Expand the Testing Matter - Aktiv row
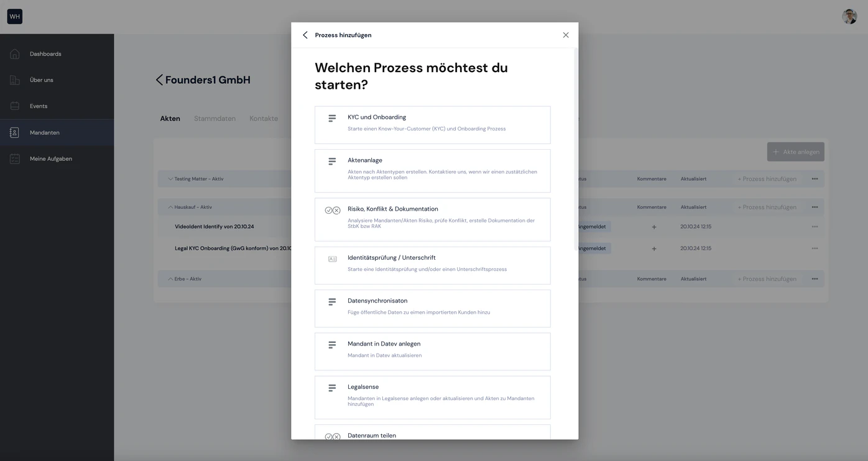Screen dimensions: 868x461 coord(170,179)
